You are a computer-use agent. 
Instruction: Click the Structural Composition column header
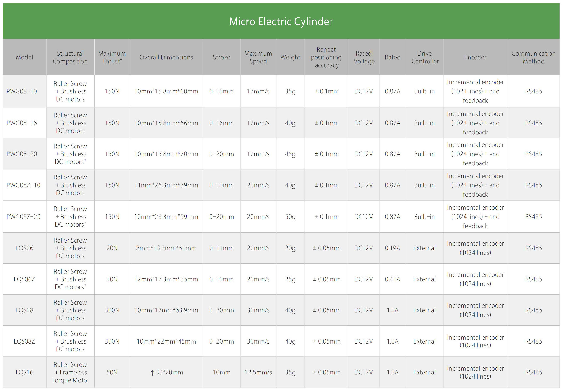click(70, 57)
